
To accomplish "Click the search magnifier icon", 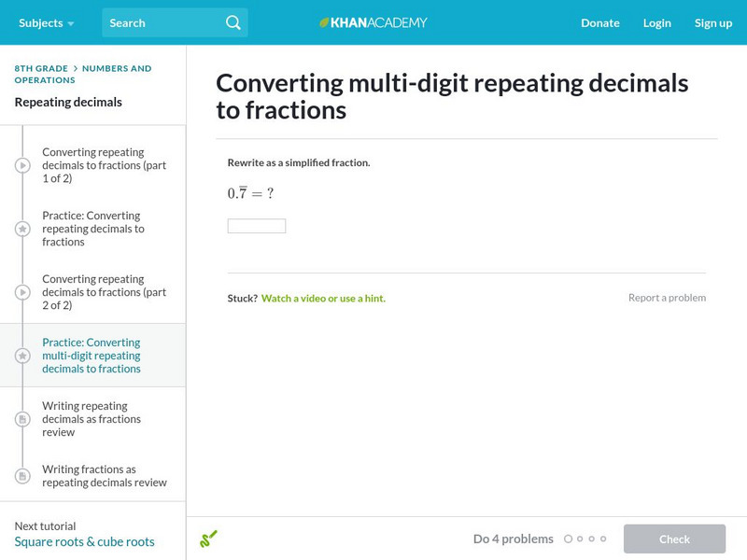I will pos(233,22).
